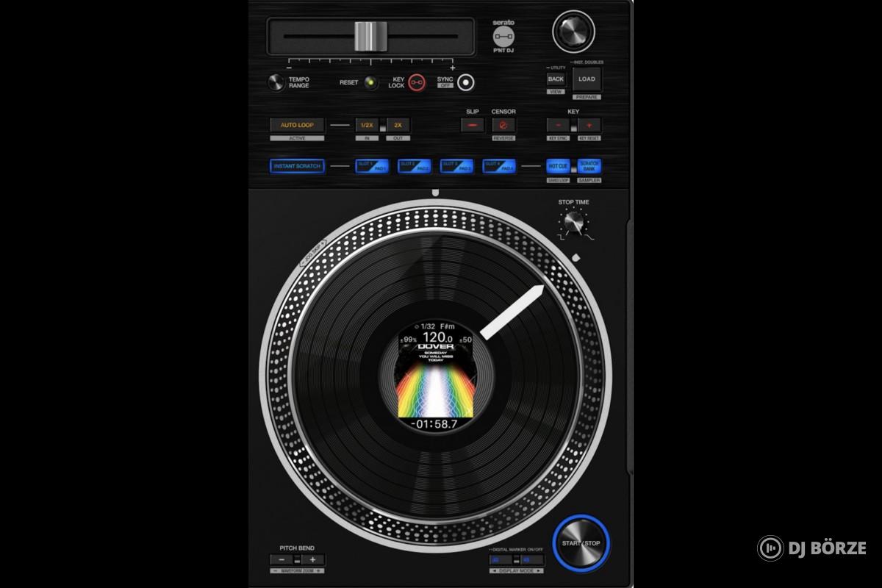Select the Hot Cue pad mode
Screen dimensions: 882x588
[x=557, y=166]
